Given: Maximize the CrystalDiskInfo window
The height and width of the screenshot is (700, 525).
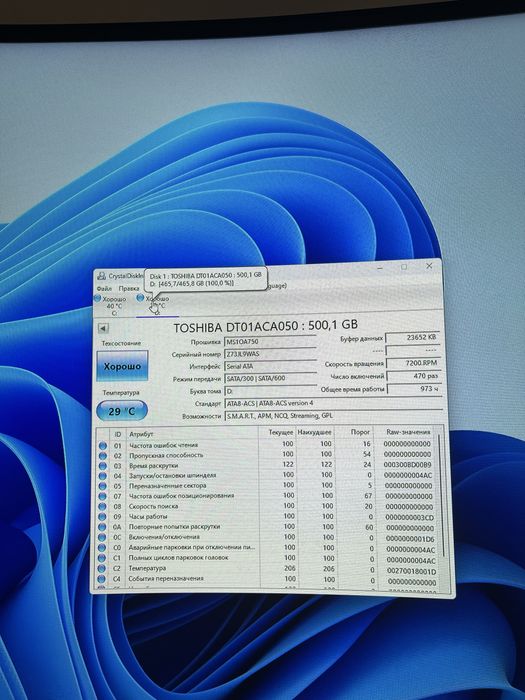Looking at the screenshot, I should pos(404,267).
